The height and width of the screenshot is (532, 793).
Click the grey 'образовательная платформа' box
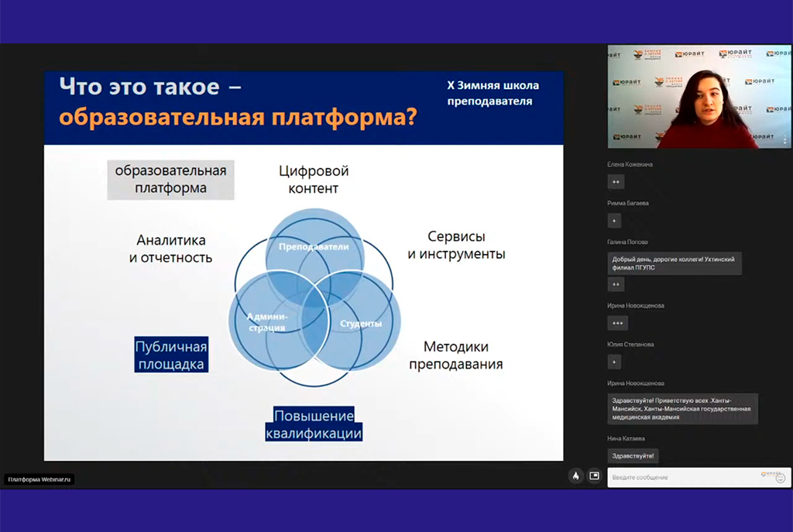(x=170, y=180)
